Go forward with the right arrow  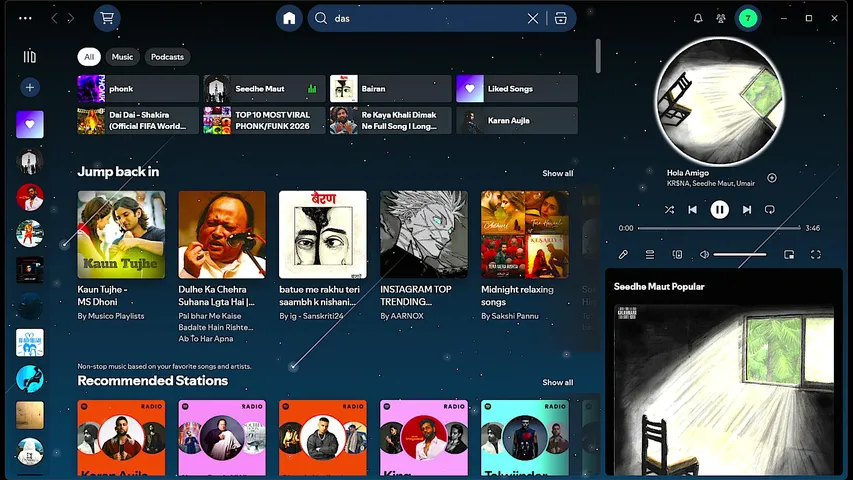point(71,18)
